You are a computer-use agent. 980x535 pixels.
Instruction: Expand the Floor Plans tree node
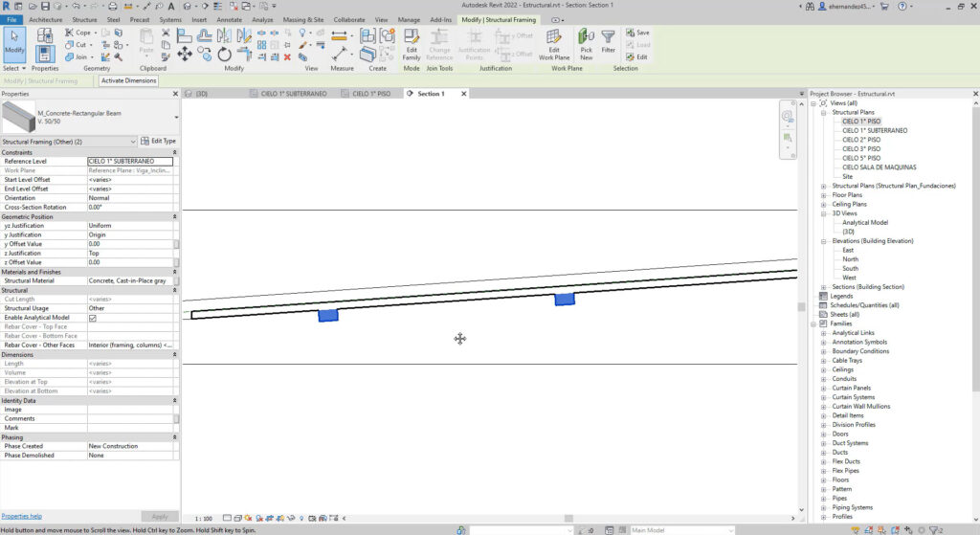(x=824, y=195)
